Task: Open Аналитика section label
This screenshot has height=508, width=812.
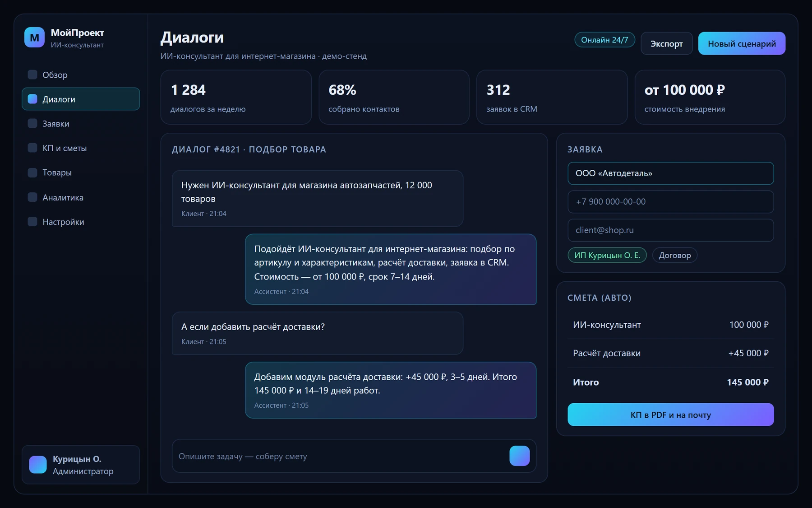Action: pos(63,197)
